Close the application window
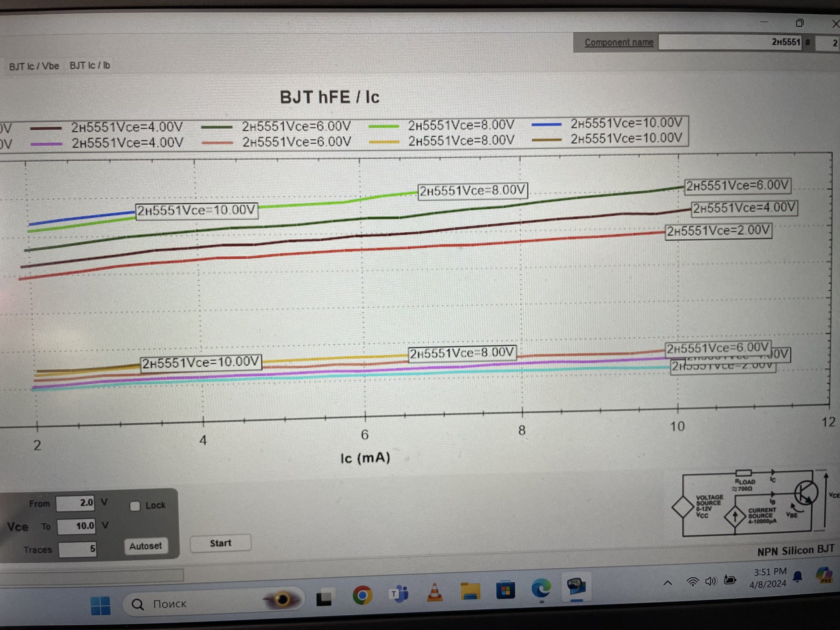Image resolution: width=840 pixels, height=630 pixels. (836, 24)
